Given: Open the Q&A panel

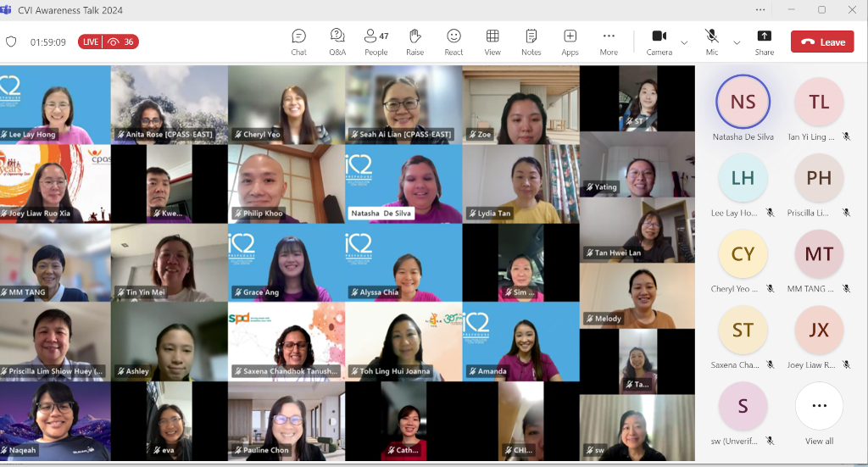Looking at the screenshot, I should click(x=337, y=42).
